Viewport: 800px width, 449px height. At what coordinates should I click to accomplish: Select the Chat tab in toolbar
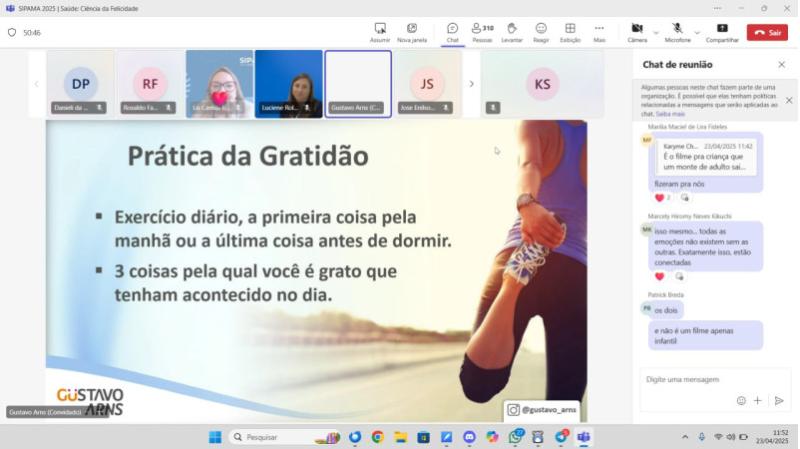coord(452,33)
